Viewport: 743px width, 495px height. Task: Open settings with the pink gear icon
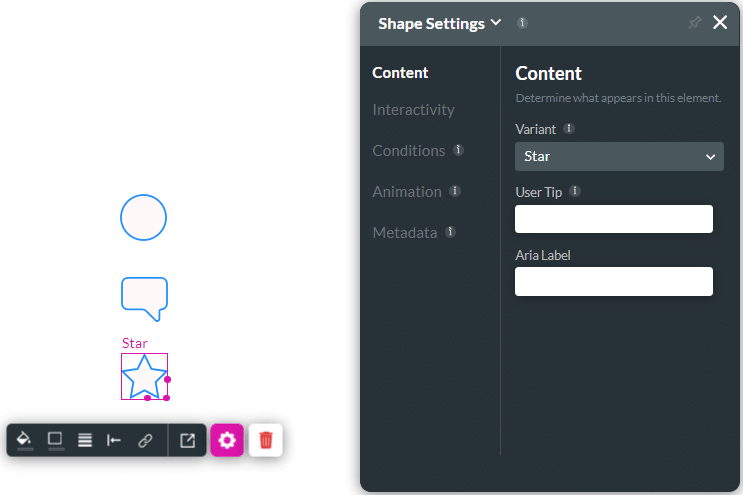pos(227,440)
